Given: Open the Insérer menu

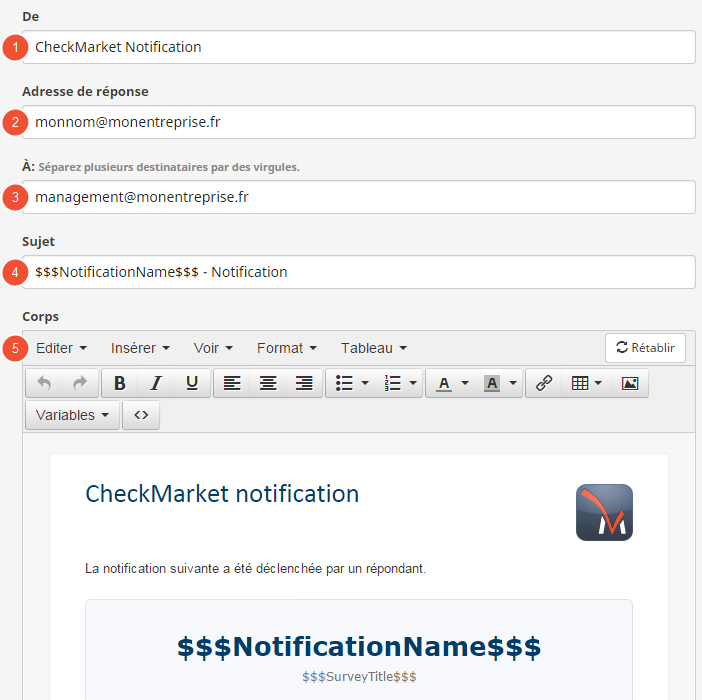Looking at the screenshot, I should pos(140,348).
